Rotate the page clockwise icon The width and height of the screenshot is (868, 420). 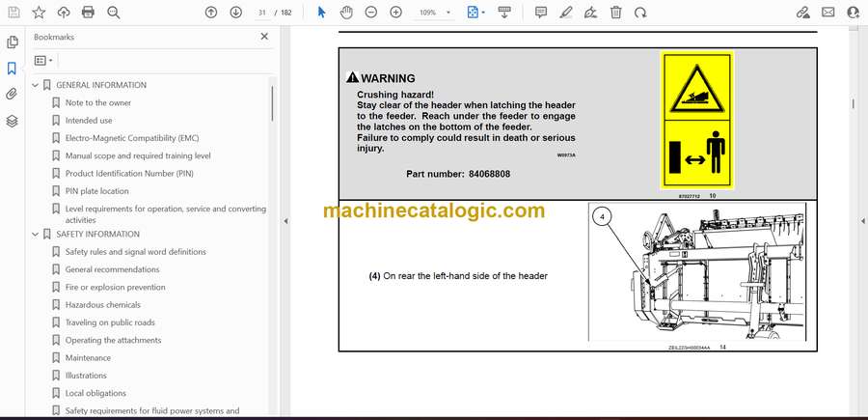coord(640,13)
